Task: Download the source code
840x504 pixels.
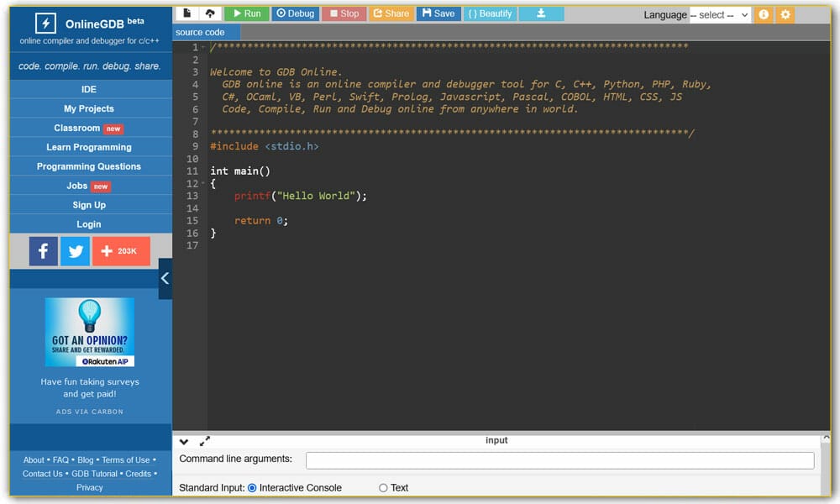Action: 540,13
